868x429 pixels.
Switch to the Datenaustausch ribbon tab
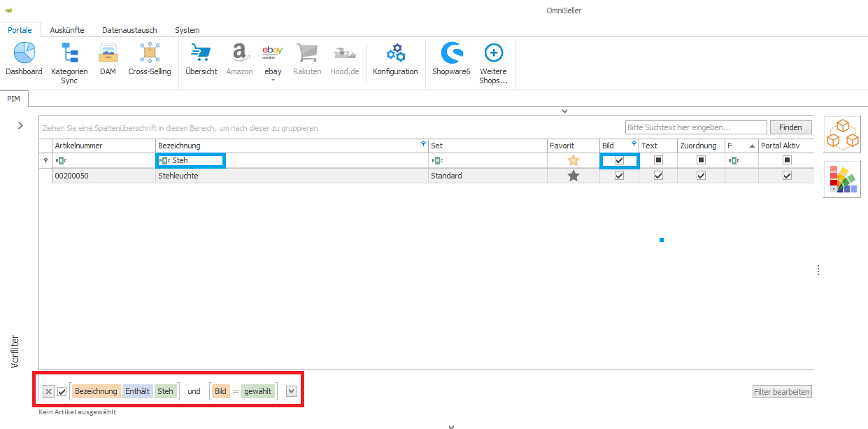[x=129, y=30]
